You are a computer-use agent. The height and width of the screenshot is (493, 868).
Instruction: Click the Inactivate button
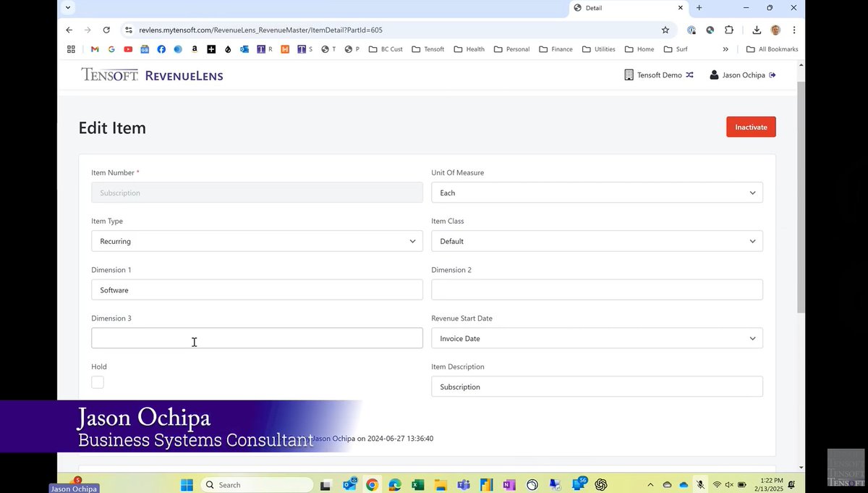[x=750, y=127]
